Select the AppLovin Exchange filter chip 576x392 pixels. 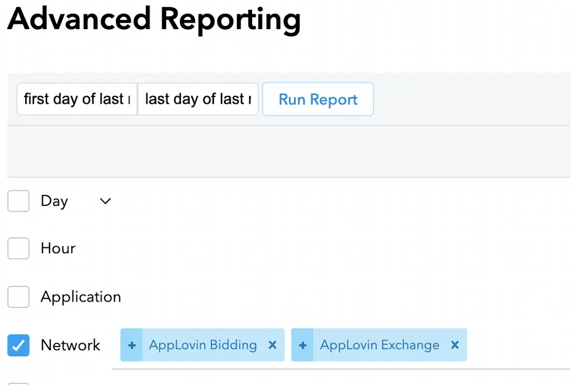click(379, 345)
